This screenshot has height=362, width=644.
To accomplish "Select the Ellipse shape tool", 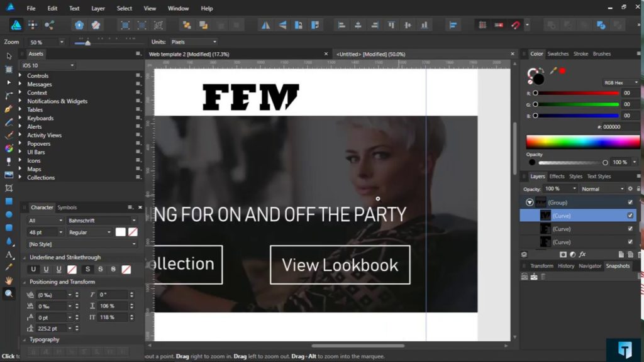I will 9,214.
